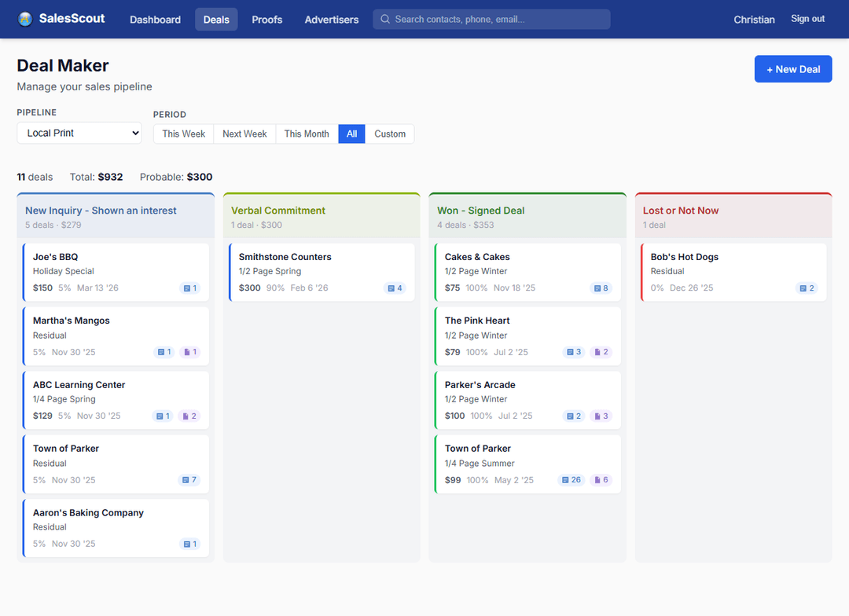Click the Christian user name
849x616 pixels.
754,20
